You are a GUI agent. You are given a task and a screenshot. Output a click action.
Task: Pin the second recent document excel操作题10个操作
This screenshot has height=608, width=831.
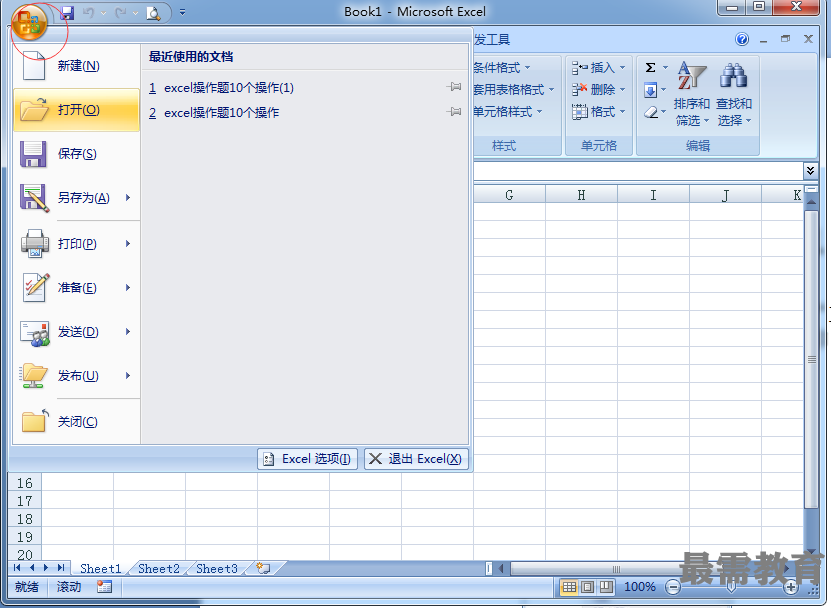point(454,111)
